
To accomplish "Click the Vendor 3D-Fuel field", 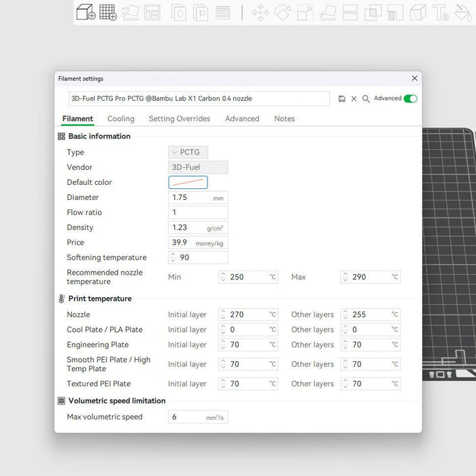I will [x=198, y=167].
